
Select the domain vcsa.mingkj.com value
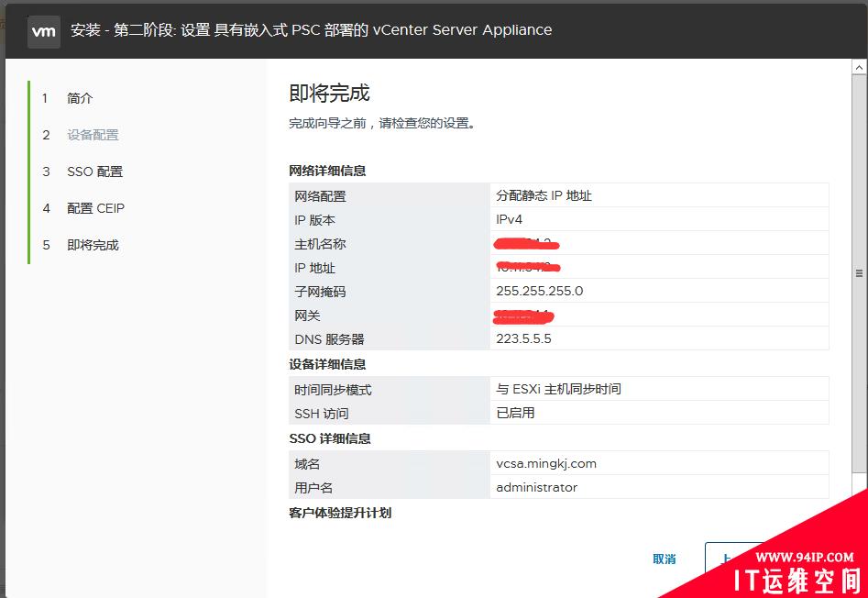546,464
